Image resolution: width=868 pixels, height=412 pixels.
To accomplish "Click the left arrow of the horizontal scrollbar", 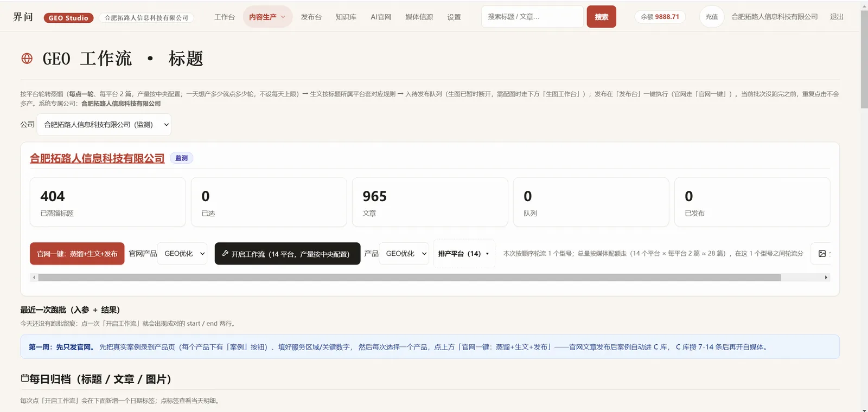I will pos(34,278).
